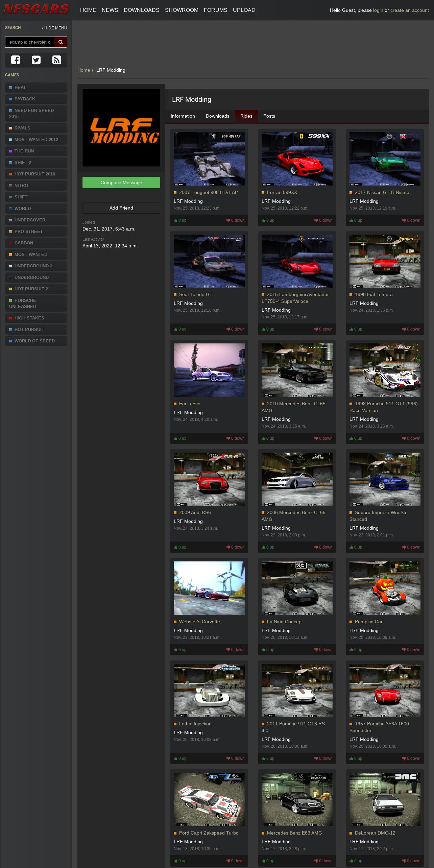
Task: Click the Twitter icon in sidebar
Action: click(x=36, y=60)
